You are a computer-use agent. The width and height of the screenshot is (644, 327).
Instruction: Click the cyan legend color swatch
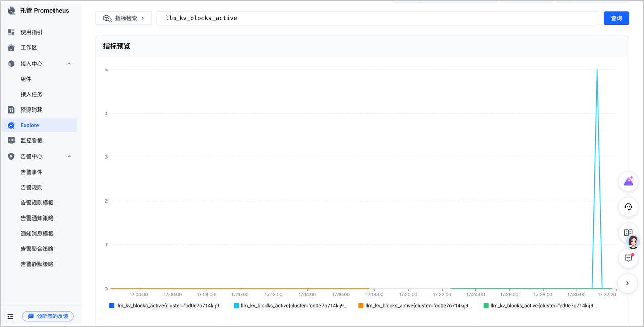click(236, 306)
